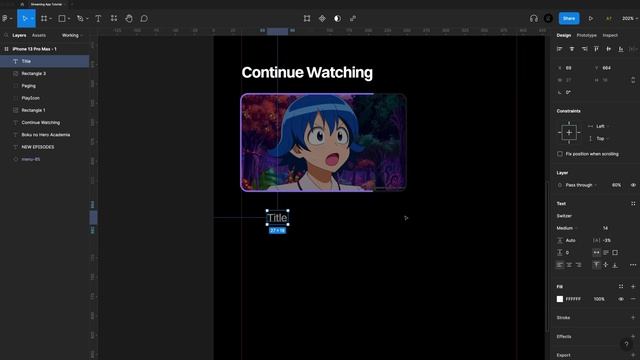Viewport: 640px width, 360px height.
Task: Select the Hand tool
Action: click(129, 18)
